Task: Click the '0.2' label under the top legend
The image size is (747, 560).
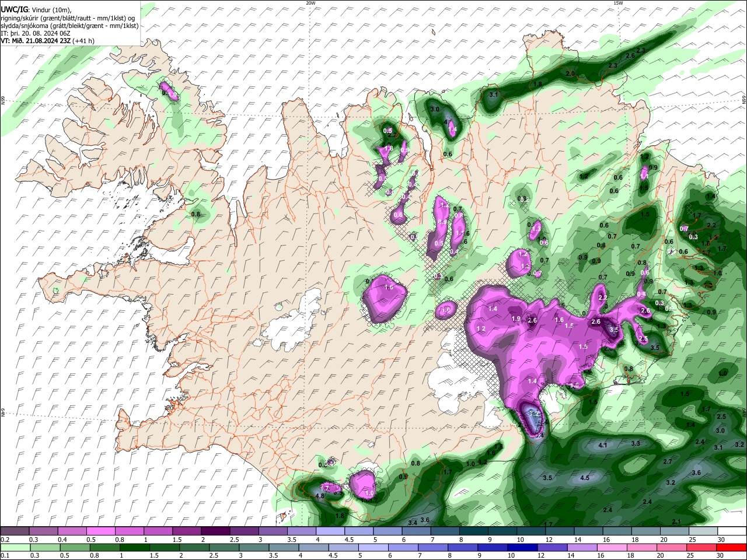Action: point(5,540)
